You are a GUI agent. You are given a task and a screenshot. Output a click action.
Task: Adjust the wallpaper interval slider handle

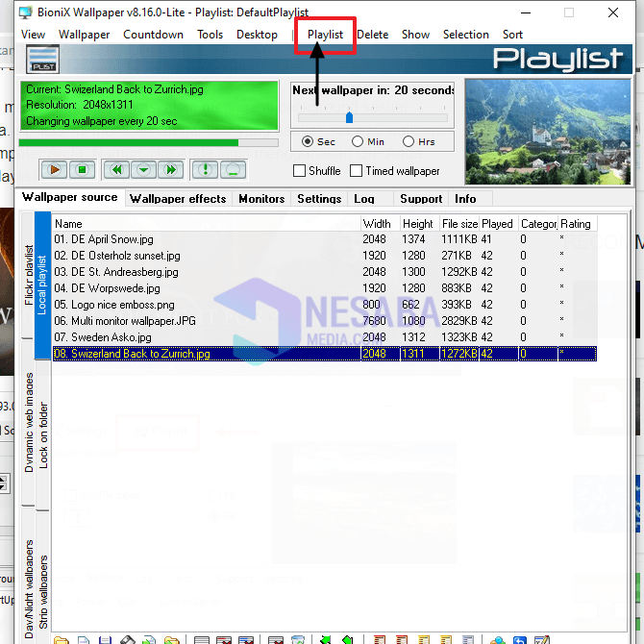(349, 117)
